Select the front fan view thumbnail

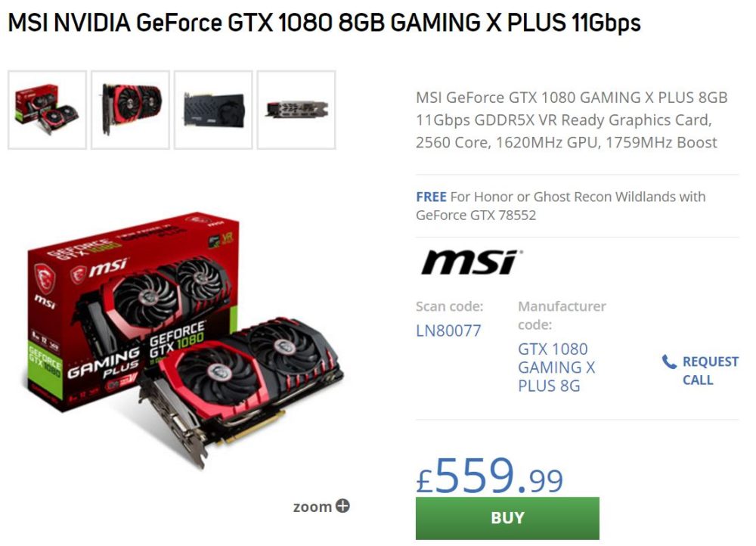click(x=130, y=110)
